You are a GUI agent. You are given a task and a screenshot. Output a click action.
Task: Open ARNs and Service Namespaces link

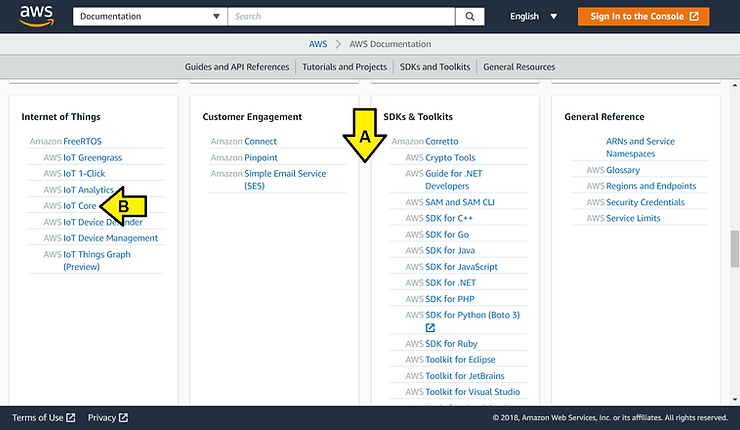pyautogui.click(x=640, y=147)
